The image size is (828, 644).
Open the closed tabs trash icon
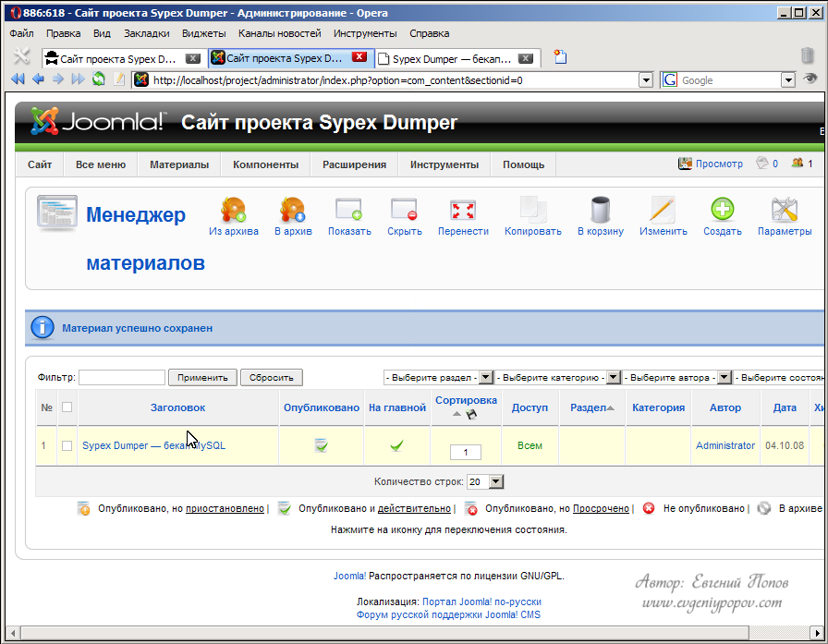point(807,55)
